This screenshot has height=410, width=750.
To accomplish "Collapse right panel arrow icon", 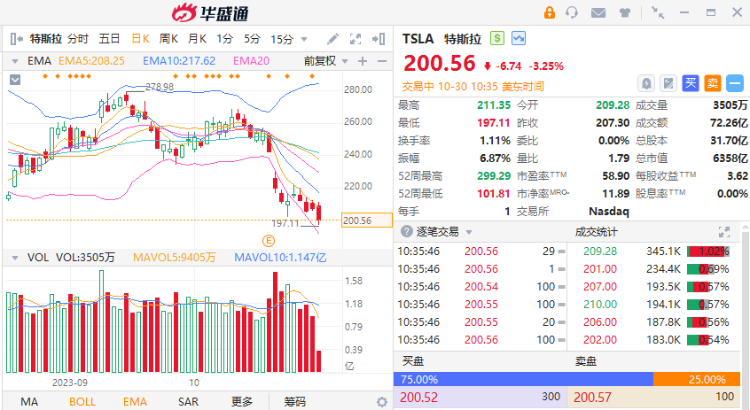I will pos(378,39).
